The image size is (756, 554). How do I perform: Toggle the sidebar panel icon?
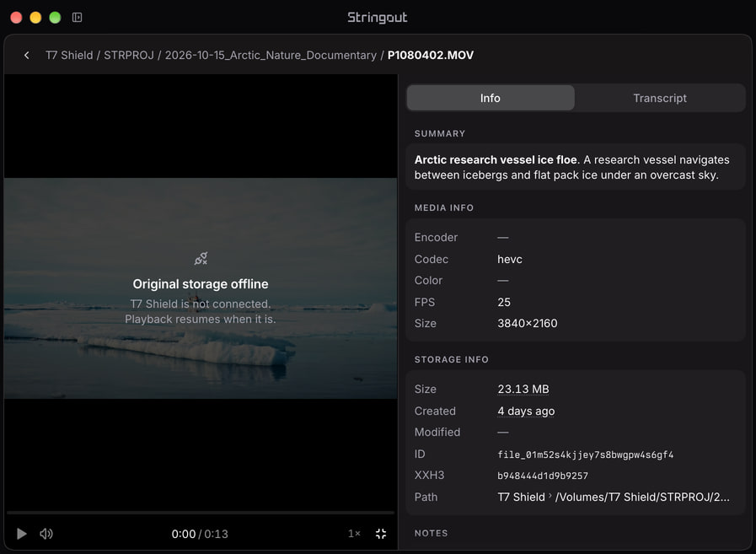(x=78, y=18)
